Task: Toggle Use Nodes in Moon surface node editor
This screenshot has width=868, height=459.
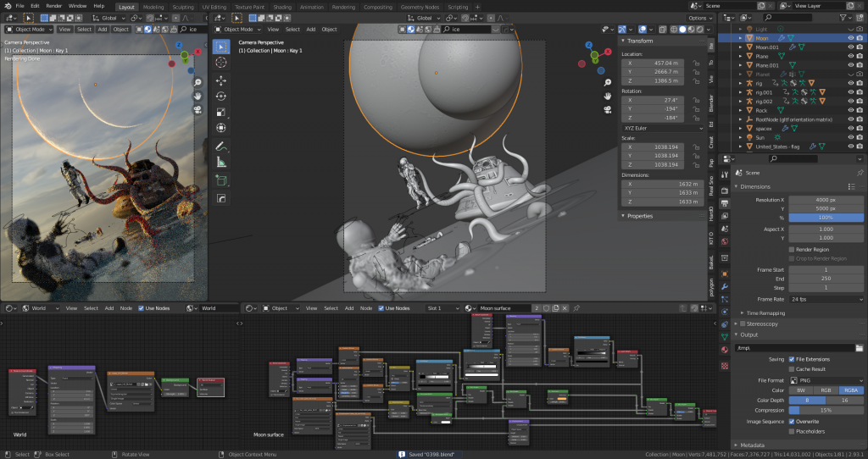Action: click(x=381, y=308)
